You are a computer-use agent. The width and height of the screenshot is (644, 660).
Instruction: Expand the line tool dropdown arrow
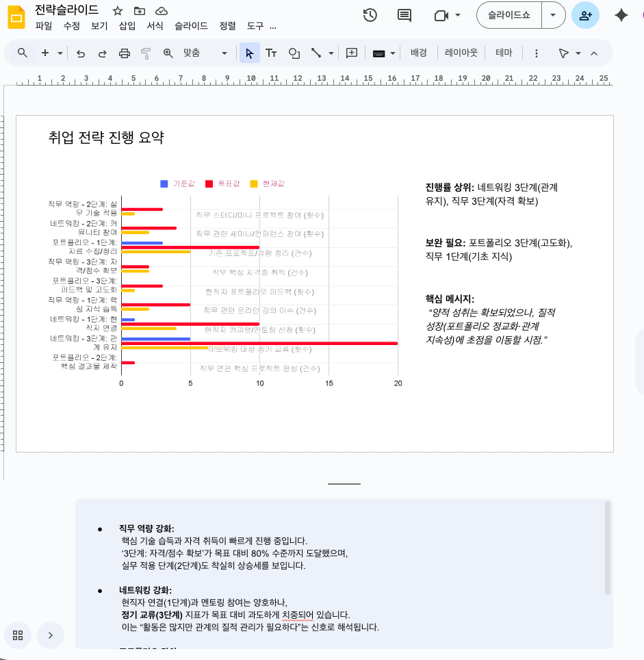pos(332,53)
